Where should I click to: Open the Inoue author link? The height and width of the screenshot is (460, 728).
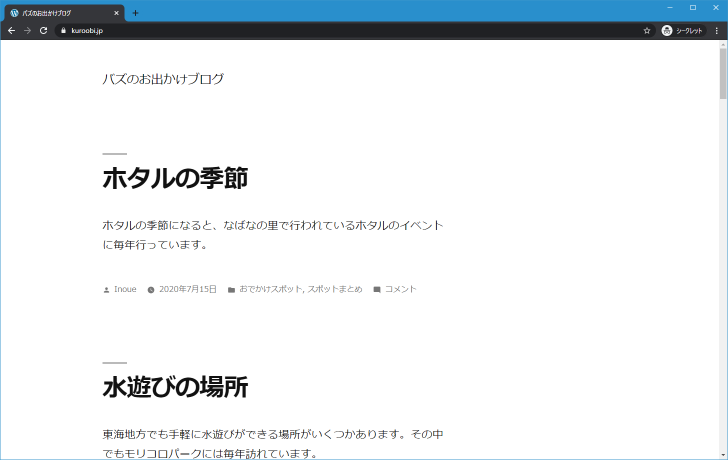click(x=125, y=289)
